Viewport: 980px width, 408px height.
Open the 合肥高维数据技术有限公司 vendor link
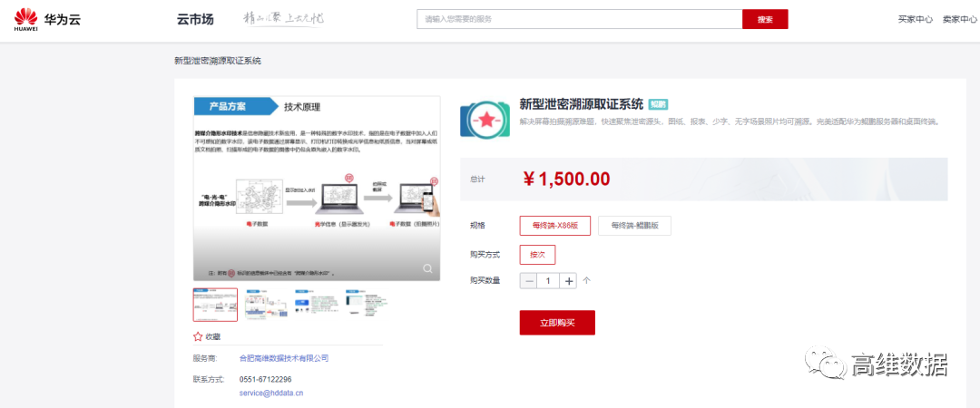(x=283, y=359)
